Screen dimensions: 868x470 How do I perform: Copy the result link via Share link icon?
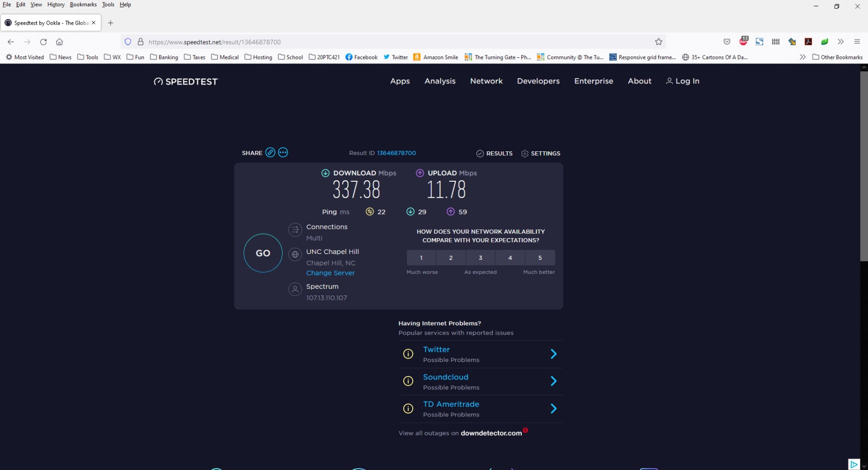pos(271,152)
